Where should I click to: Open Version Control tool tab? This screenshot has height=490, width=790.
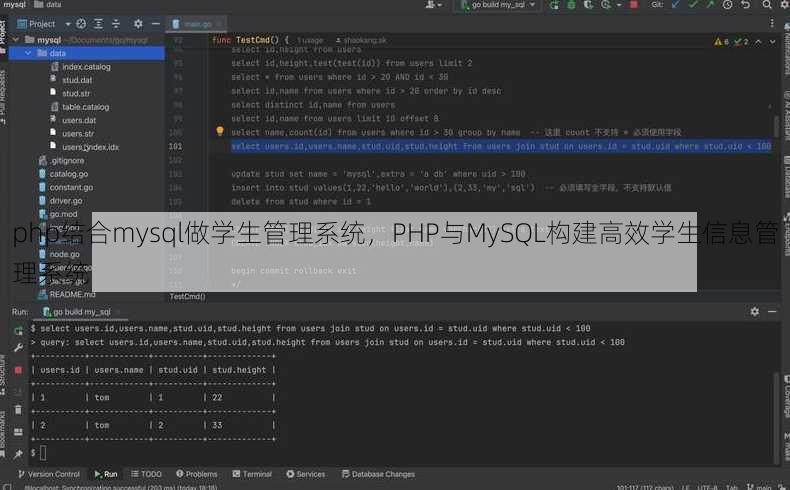click(x=49, y=474)
